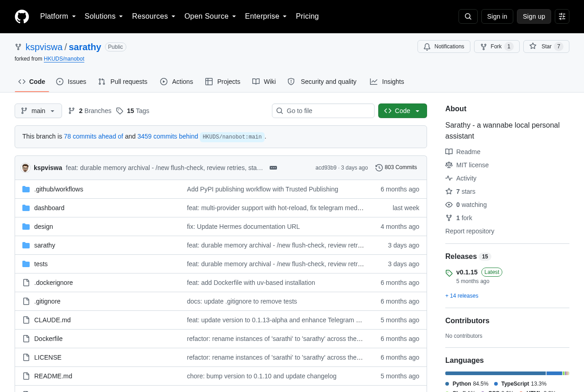
Task: Expand the Solutions menu
Action: coord(104,16)
